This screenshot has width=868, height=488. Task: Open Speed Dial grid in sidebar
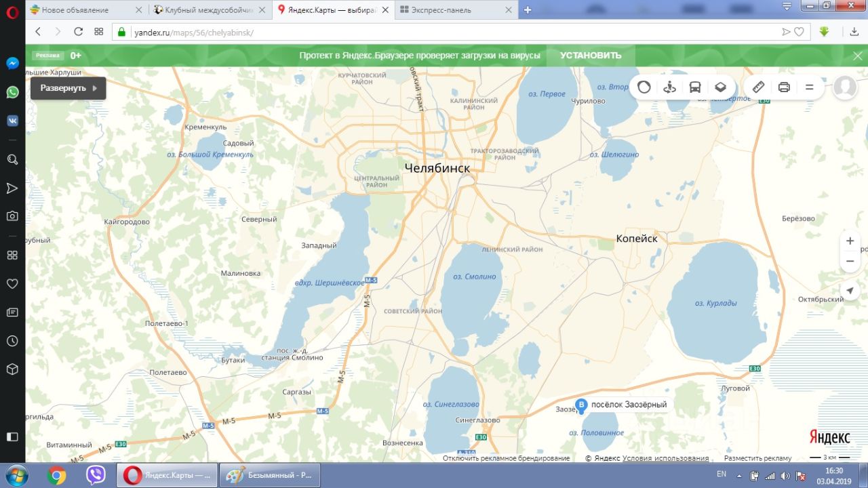coord(12,255)
